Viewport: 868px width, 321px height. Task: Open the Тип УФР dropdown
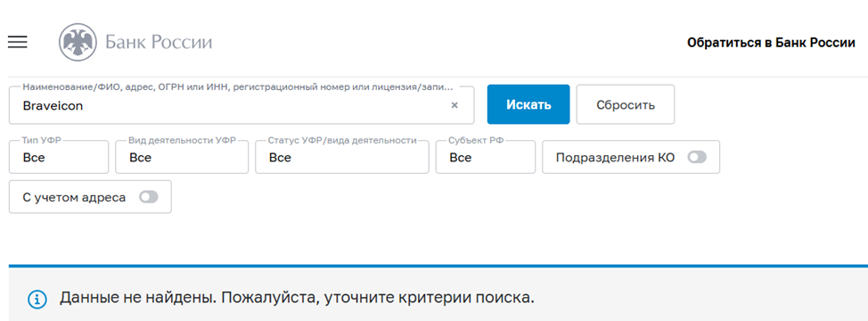click(x=59, y=157)
